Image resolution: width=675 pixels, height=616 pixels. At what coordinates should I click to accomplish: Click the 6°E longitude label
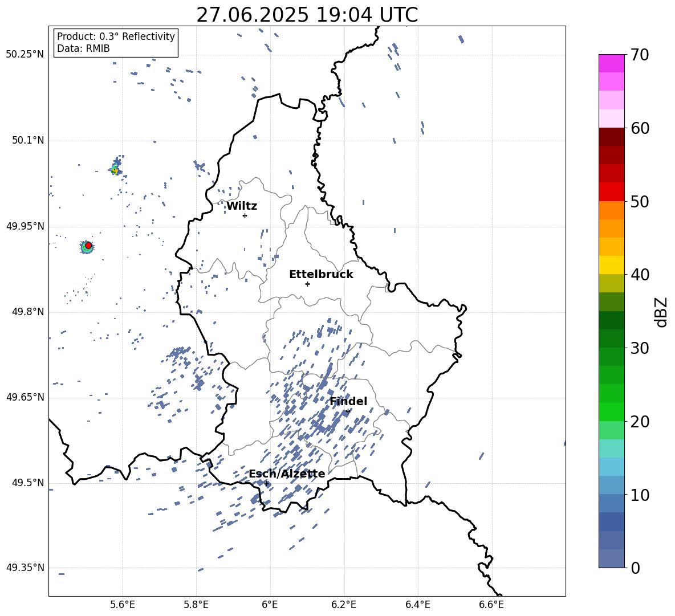tap(270, 605)
